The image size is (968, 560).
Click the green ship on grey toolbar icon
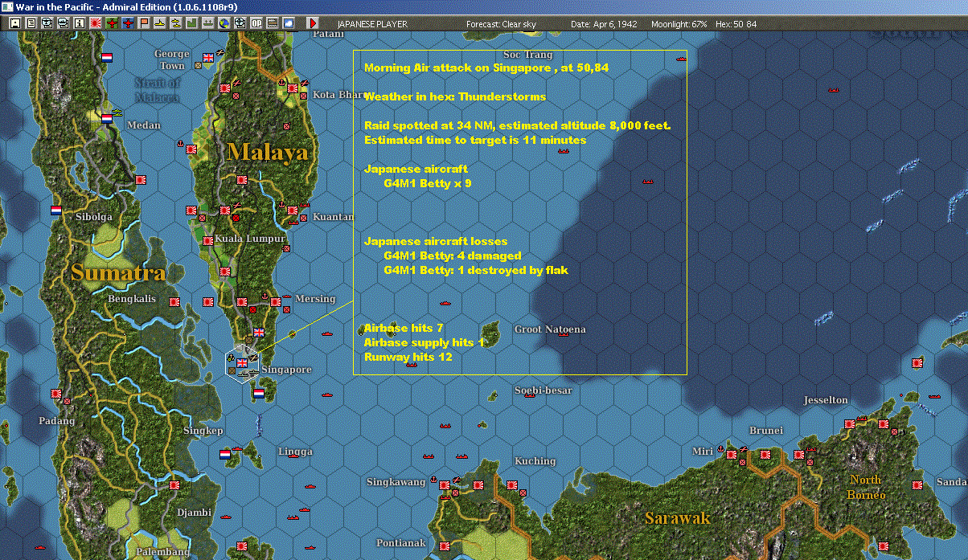[207, 24]
